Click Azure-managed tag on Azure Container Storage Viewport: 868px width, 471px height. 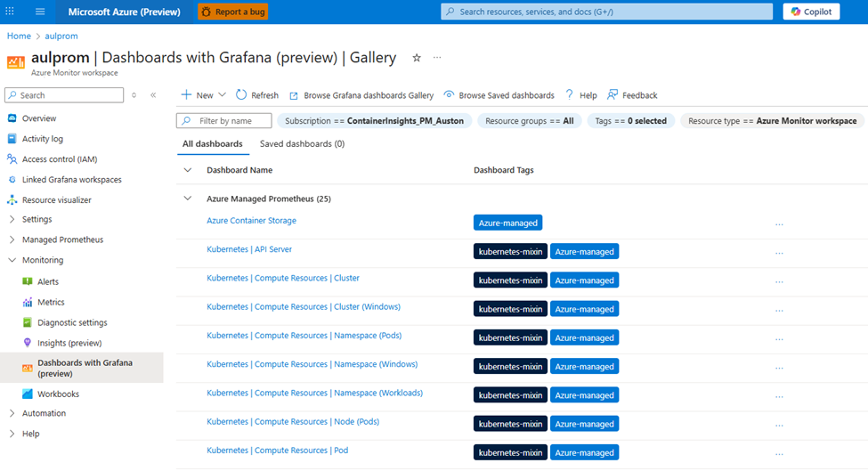click(507, 223)
